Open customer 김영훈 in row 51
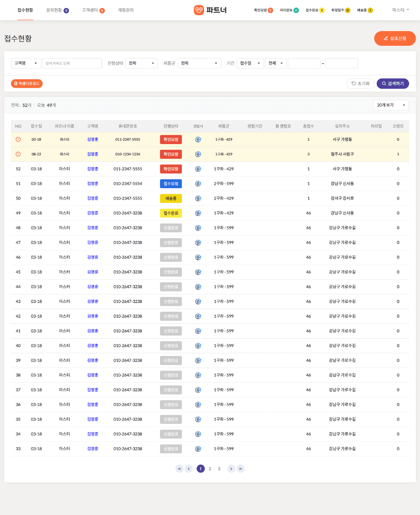 tap(92, 184)
